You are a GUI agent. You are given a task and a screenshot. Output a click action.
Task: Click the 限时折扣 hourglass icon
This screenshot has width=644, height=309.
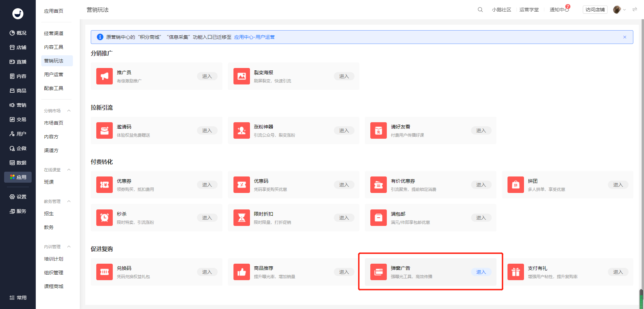point(242,218)
